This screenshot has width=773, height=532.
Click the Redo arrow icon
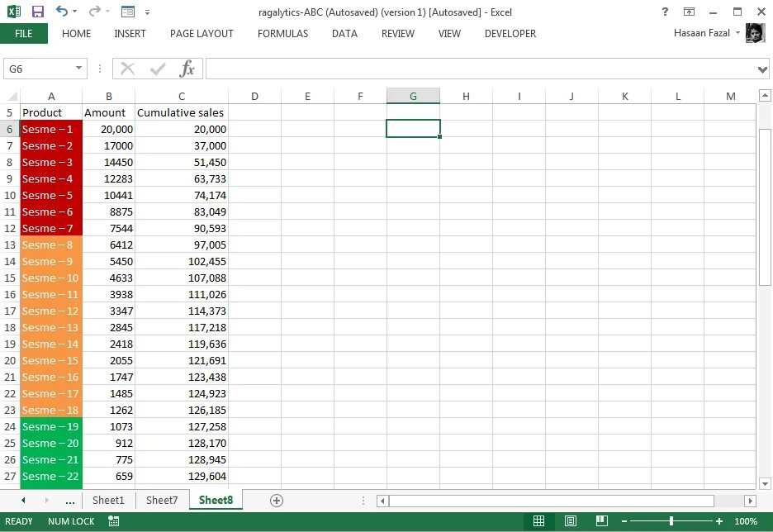[95, 11]
